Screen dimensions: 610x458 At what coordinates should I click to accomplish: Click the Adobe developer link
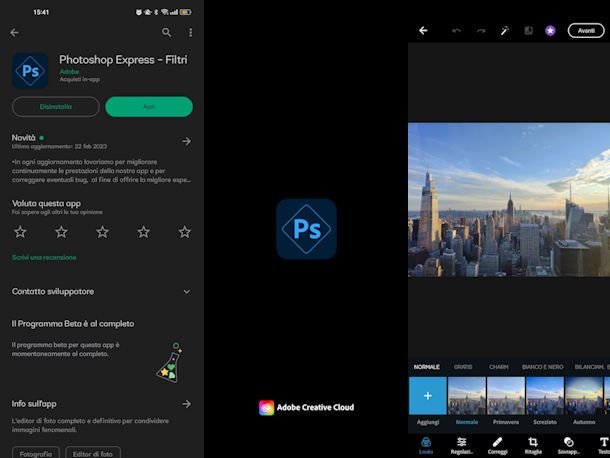tap(69, 72)
